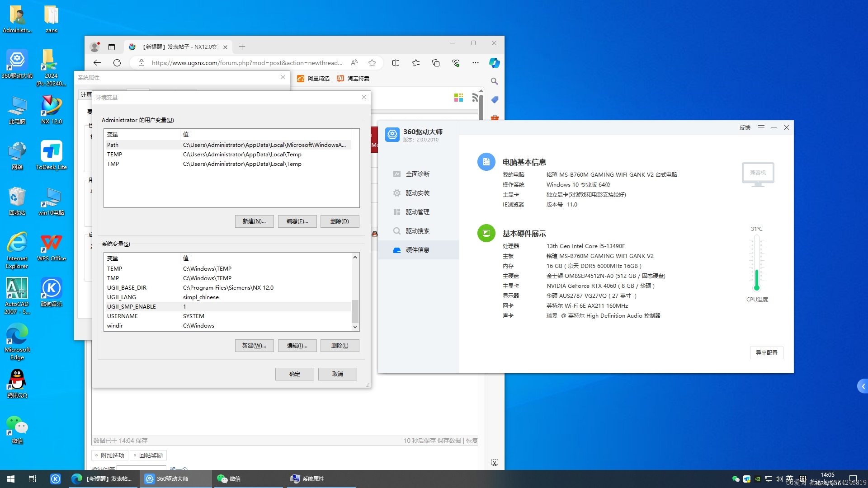Switch to the 发表帖子 browser tab
Image resolution: width=868 pixels, height=488 pixels.
coord(179,47)
